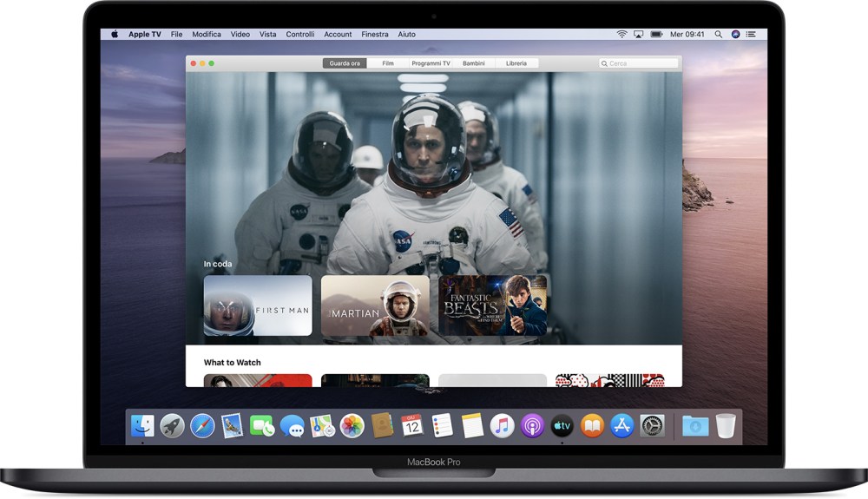Open the Fantastic Beasts thumbnail

click(x=493, y=306)
